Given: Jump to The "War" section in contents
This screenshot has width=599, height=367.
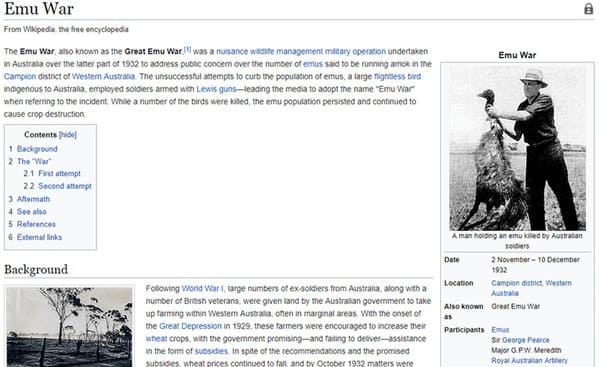Looking at the screenshot, I should (x=34, y=162).
